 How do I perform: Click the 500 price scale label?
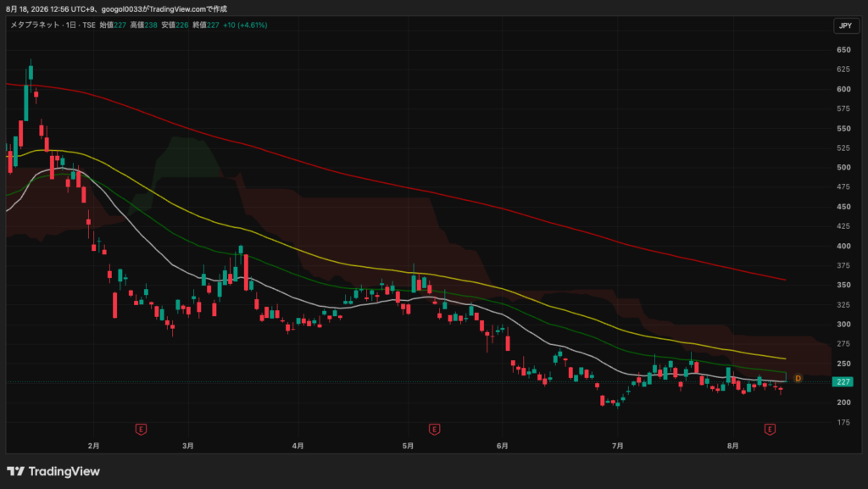click(x=843, y=168)
